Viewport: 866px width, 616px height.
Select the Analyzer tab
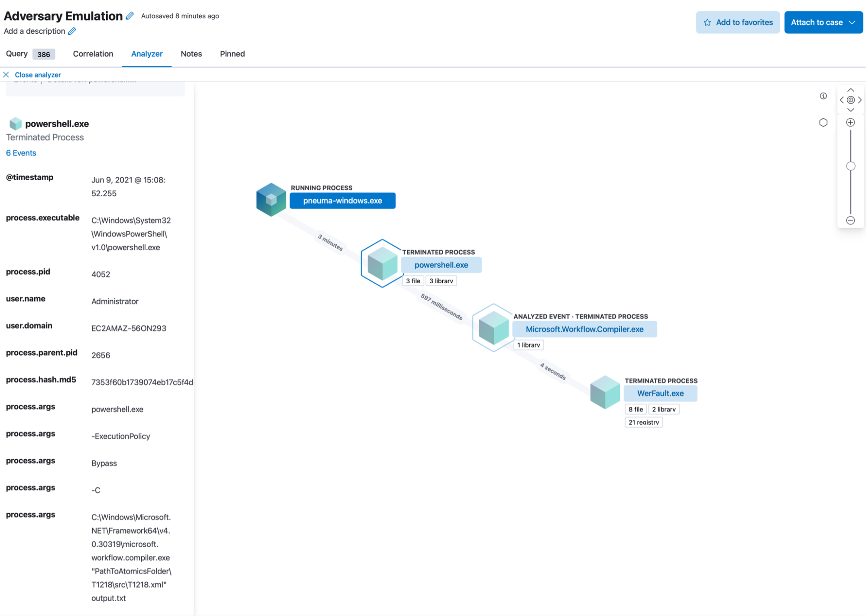click(x=147, y=53)
